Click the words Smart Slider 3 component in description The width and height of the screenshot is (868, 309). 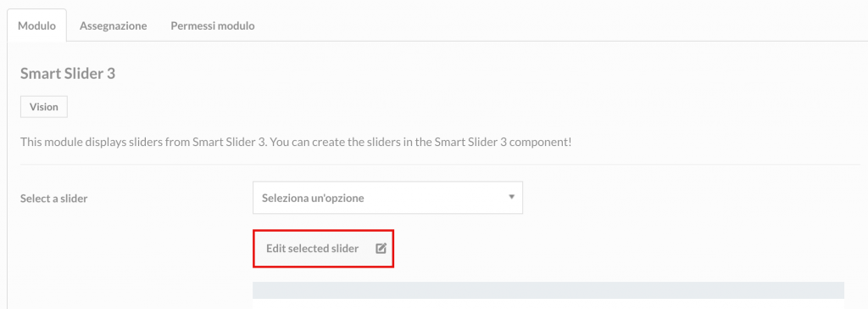coord(501,142)
